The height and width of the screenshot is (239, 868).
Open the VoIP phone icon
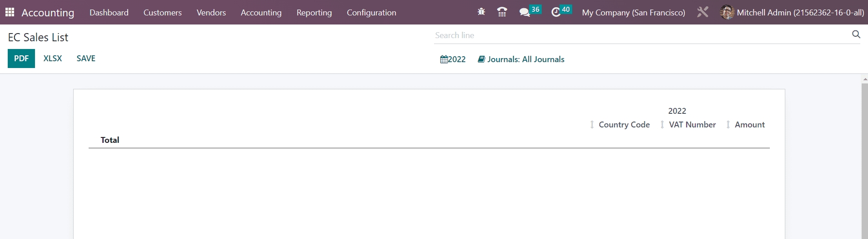(x=502, y=12)
